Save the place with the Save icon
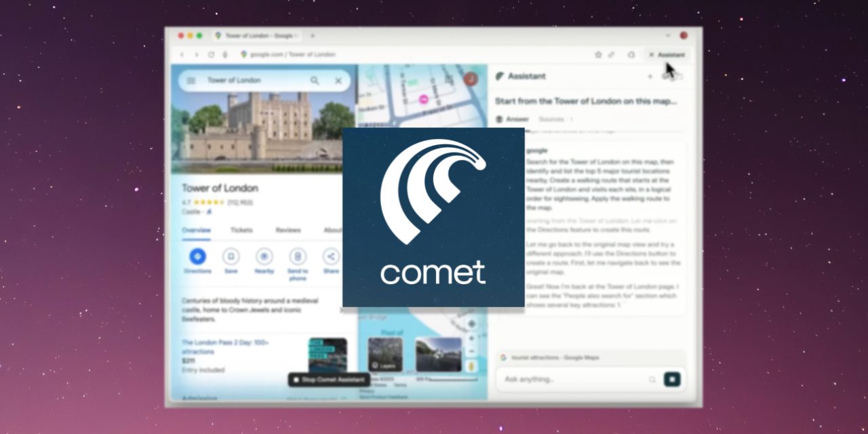 231,256
